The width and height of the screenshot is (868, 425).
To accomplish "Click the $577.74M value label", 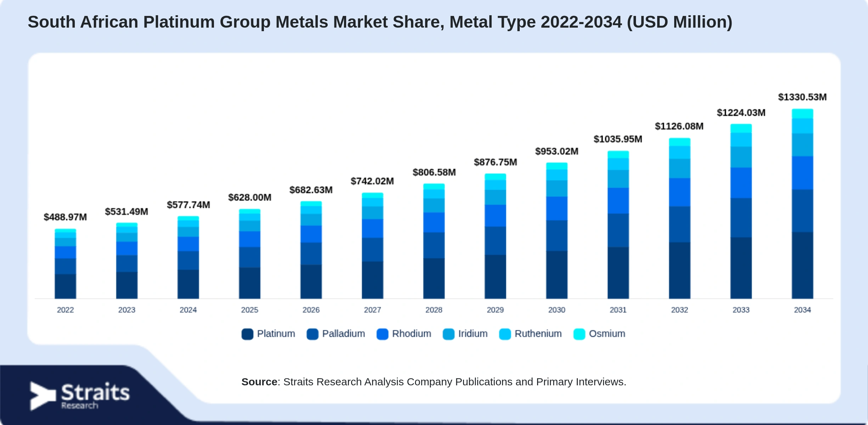I will coord(188,205).
